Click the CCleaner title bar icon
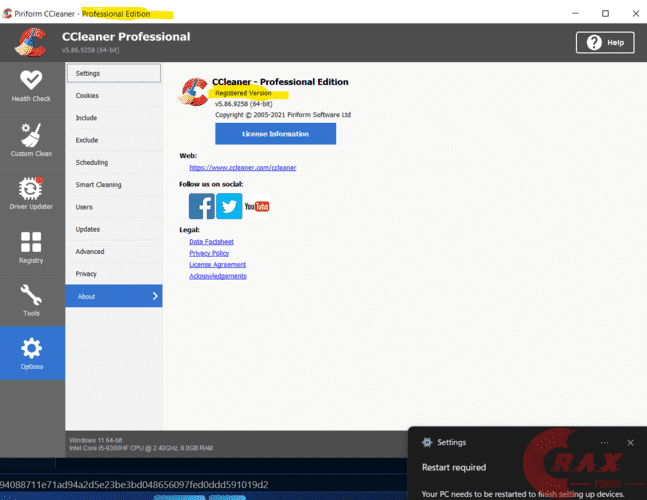647x500 pixels. point(7,14)
